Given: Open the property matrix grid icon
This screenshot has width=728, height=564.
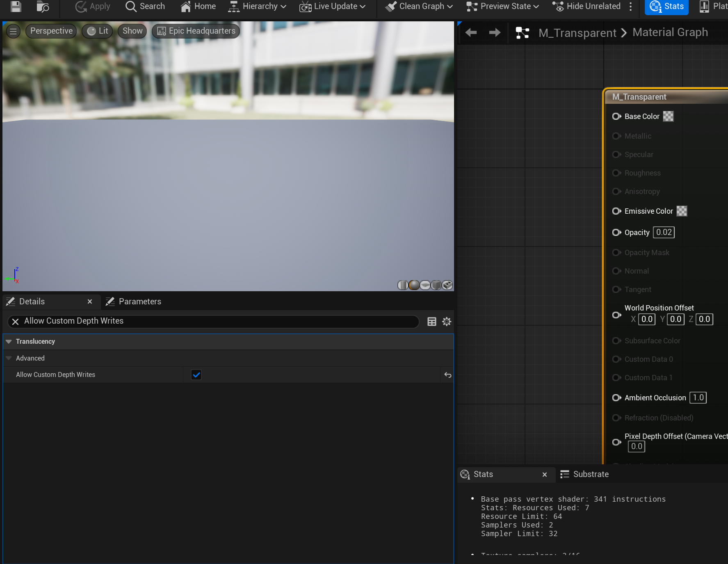Looking at the screenshot, I should (x=432, y=322).
